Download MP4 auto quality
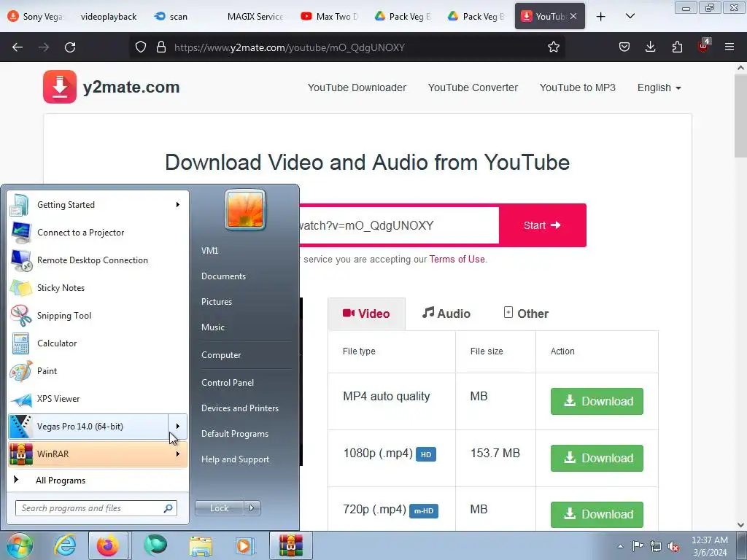 click(597, 401)
